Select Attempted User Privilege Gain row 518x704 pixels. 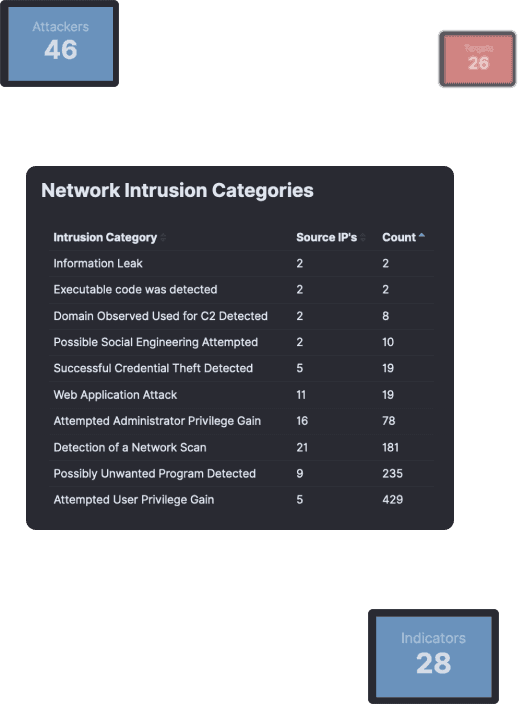point(241,500)
